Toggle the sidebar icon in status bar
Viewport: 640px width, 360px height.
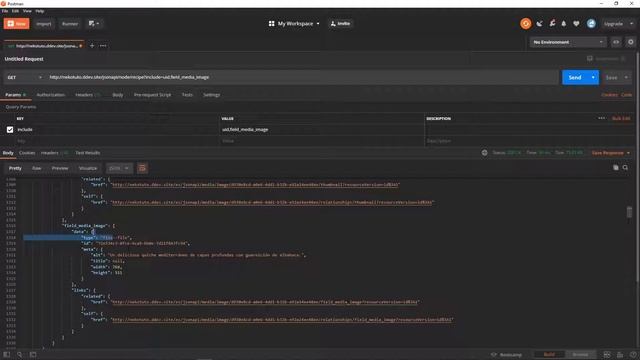(x=7, y=355)
